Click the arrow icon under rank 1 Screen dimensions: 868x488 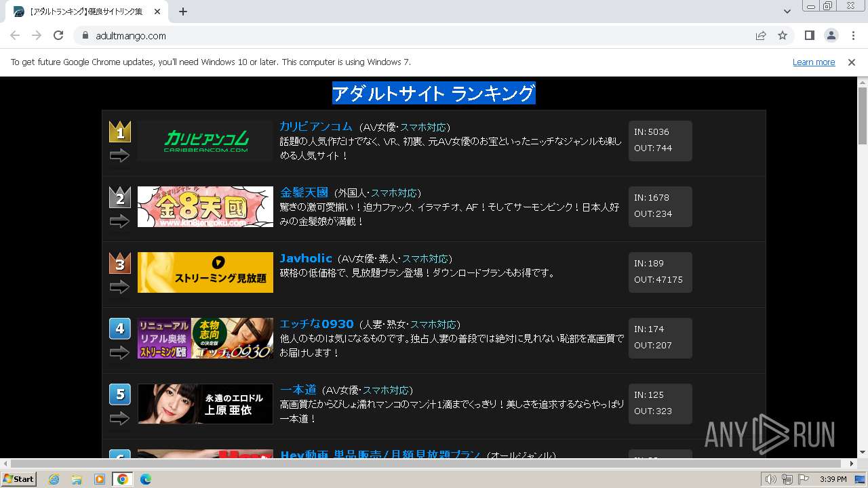click(x=119, y=156)
